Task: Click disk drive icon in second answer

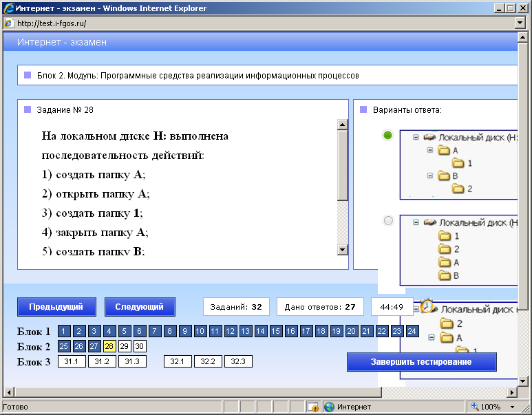Action: coord(429,222)
